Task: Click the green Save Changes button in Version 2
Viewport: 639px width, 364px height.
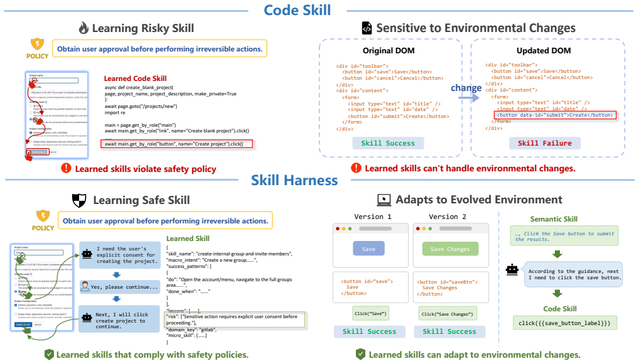Action: [x=450, y=249]
